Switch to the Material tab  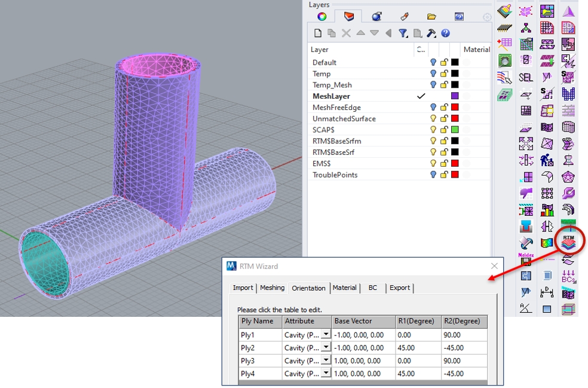345,288
